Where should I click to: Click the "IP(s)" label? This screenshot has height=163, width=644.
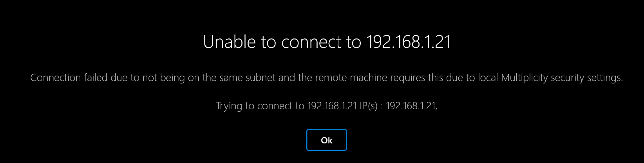point(369,106)
